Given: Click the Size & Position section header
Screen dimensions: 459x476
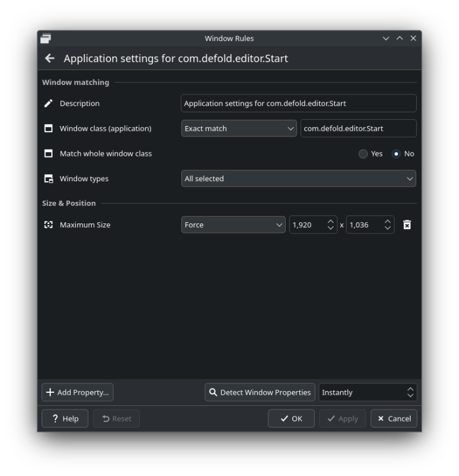Looking at the screenshot, I should [x=69, y=203].
